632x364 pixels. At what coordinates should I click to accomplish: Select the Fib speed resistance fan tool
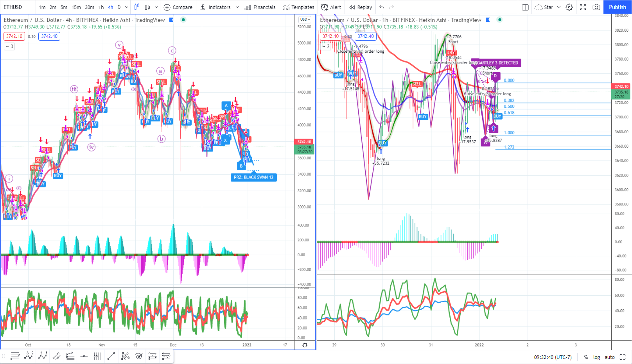70,356
